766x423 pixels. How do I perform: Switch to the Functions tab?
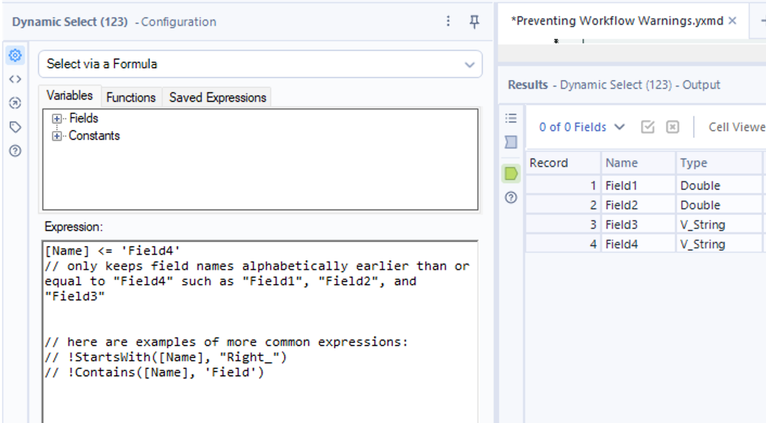coord(131,97)
